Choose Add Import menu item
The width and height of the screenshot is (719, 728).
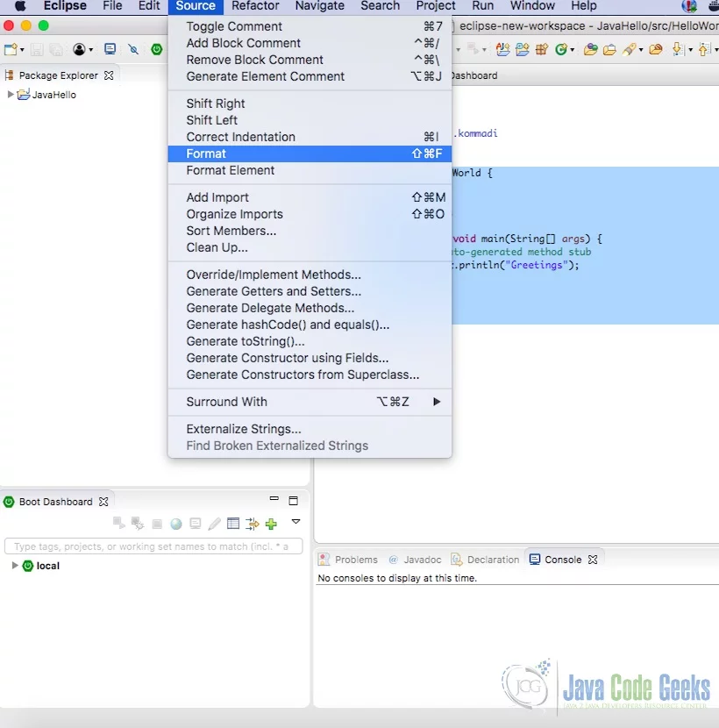310,197
